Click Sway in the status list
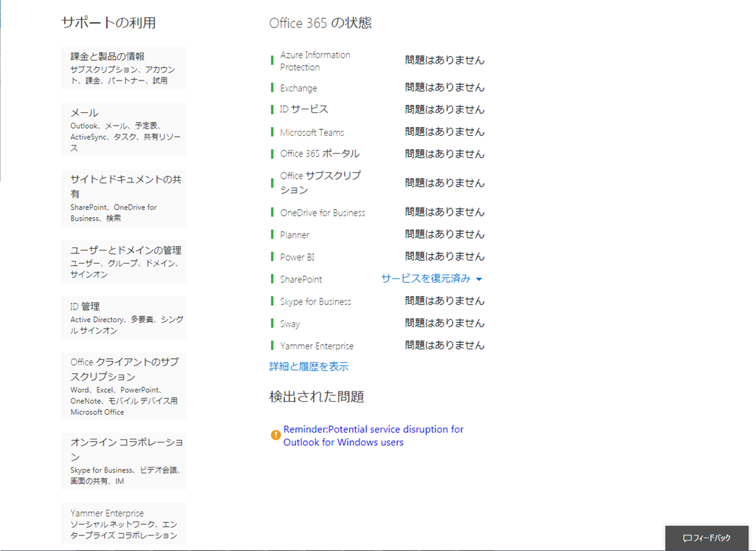The height and width of the screenshot is (551, 756). click(x=289, y=324)
